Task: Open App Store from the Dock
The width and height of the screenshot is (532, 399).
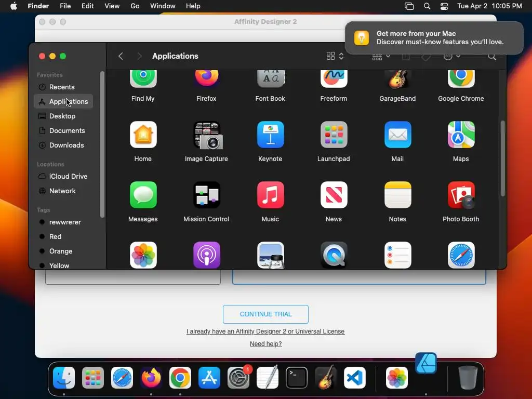Action: (209, 378)
